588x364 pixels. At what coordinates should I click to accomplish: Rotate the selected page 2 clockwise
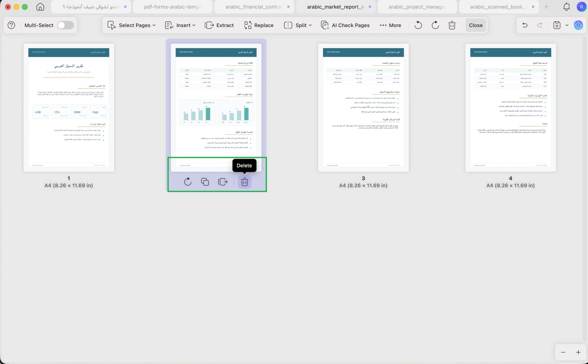[x=188, y=182]
